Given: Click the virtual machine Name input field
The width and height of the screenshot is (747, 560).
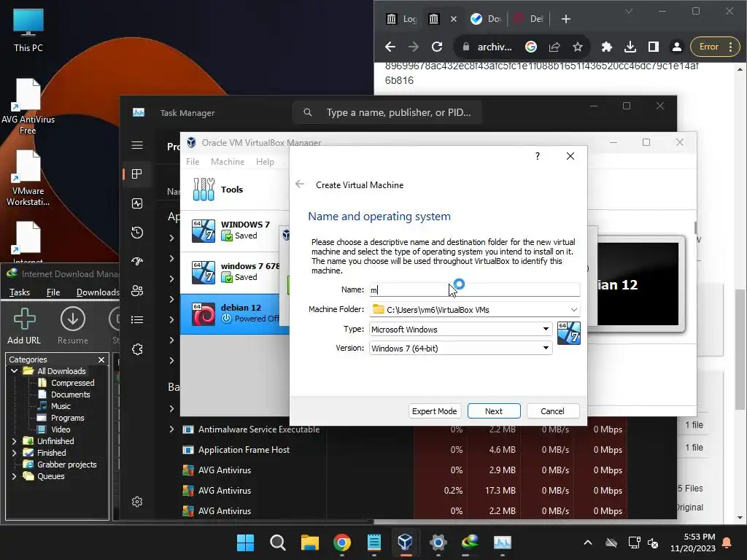Looking at the screenshot, I should click(474, 289).
